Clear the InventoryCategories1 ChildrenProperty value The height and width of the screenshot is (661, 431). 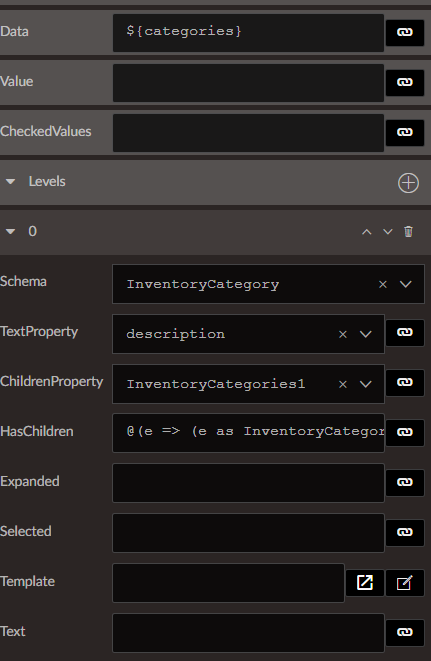[343, 384]
